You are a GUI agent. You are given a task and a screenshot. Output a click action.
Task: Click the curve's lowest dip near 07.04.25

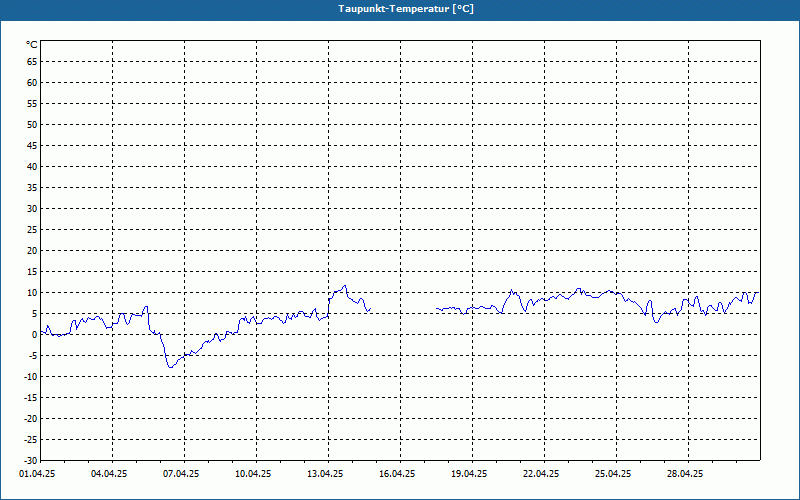[x=171, y=367]
